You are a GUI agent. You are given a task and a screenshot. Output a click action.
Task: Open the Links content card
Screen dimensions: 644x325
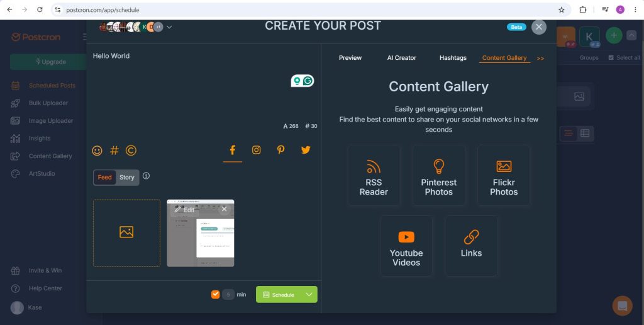pyautogui.click(x=471, y=246)
